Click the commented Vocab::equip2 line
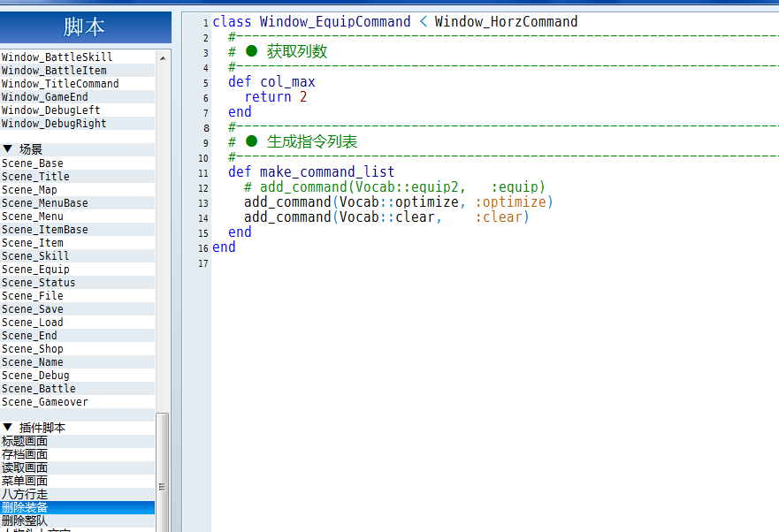The height and width of the screenshot is (532, 779). pos(395,186)
